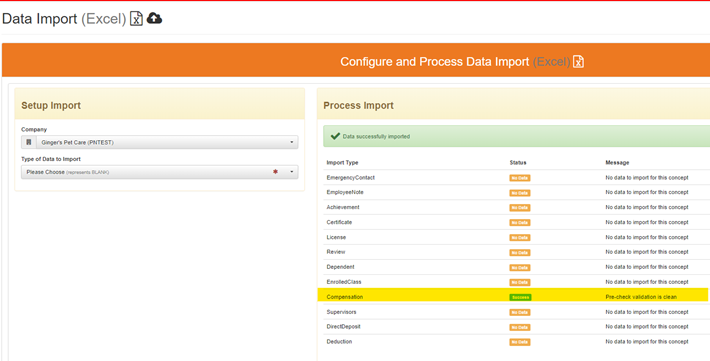The height and width of the screenshot is (361, 710).
Task: Click the Configure and Process Data Import banner title
Action: click(455, 62)
